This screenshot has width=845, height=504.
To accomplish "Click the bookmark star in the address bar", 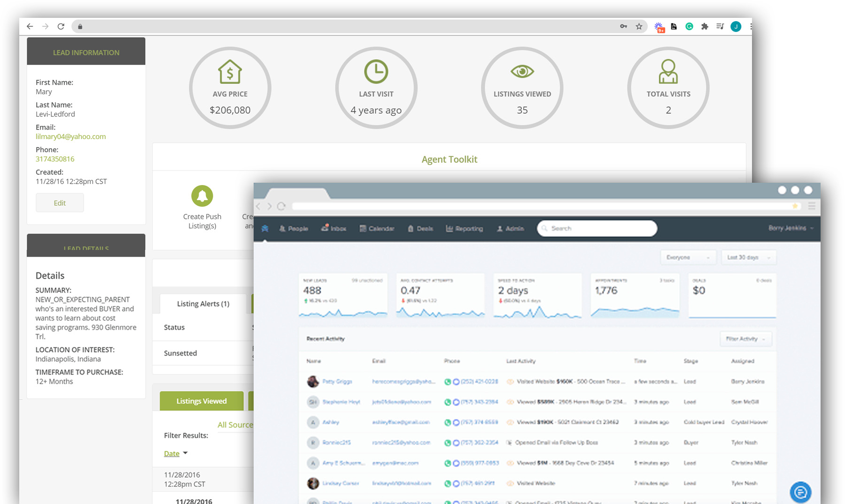I will click(639, 26).
